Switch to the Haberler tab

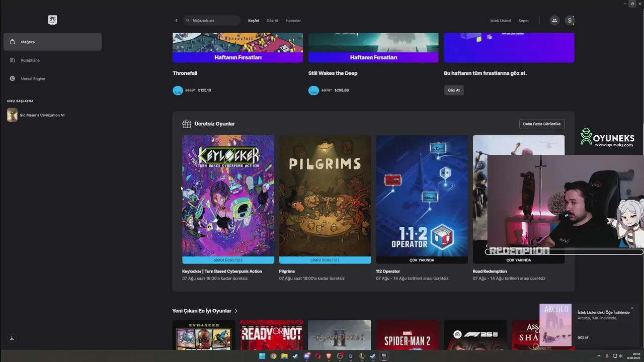point(293,21)
